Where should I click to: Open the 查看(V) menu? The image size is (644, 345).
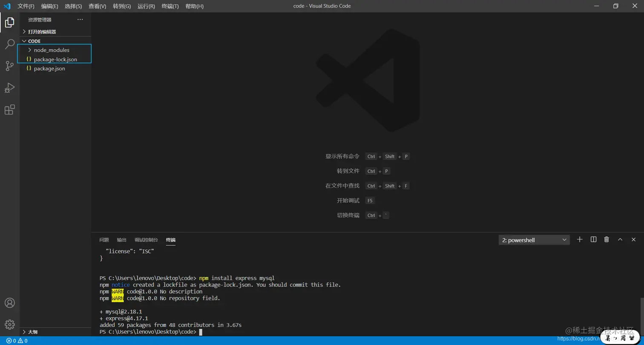pos(98,6)
